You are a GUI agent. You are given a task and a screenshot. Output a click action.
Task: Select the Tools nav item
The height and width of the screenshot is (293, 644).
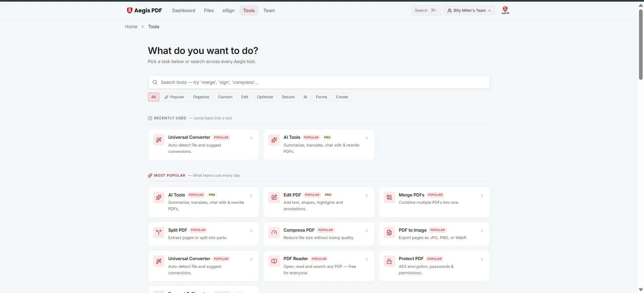coord(249,10)
